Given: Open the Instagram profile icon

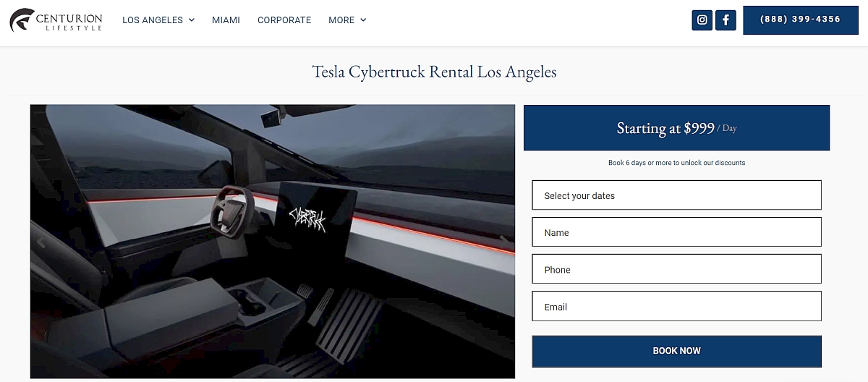Looking at the screenshot, I should [x=702, y=20].
